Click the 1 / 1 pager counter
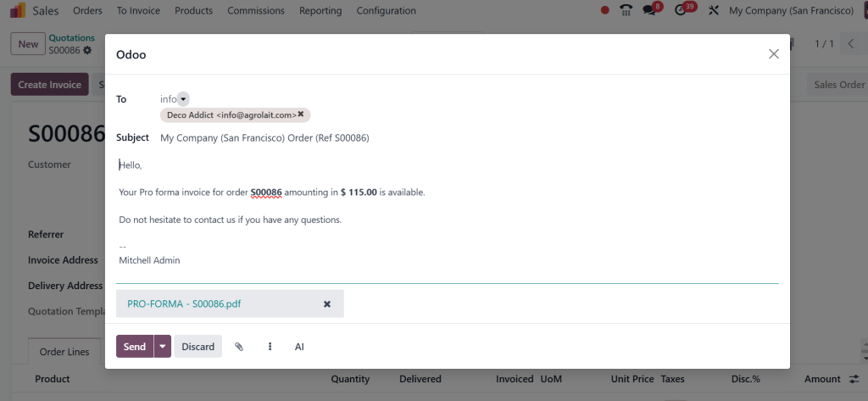This screenshot has height=401, width=868. pyautogui.click(x=824, y=44)
